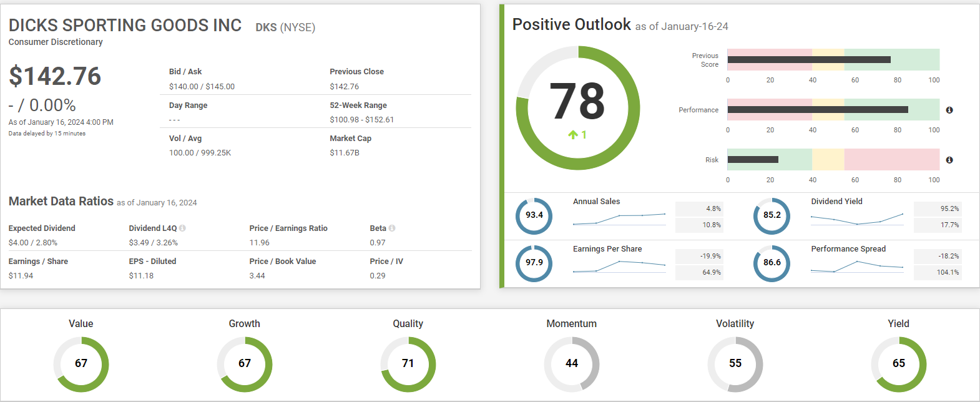Click the Vol / Avg value "100.00 / 999.25K"
Image resolution: width=980 pixels, height=402 pixels.
click(200, 153)
